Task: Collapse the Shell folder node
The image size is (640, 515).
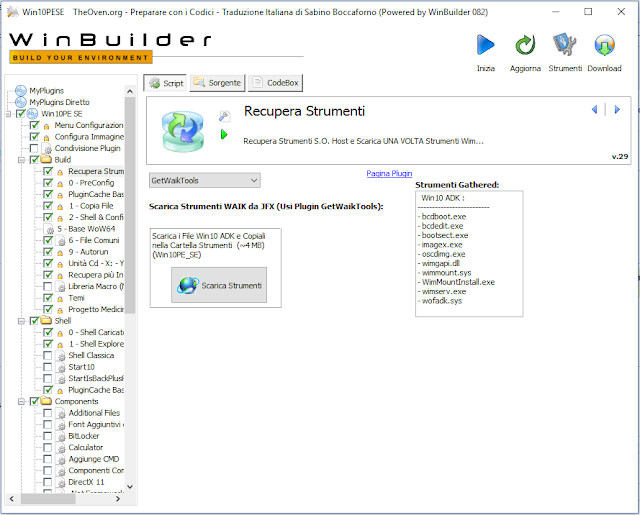Action: click(21, 321)
